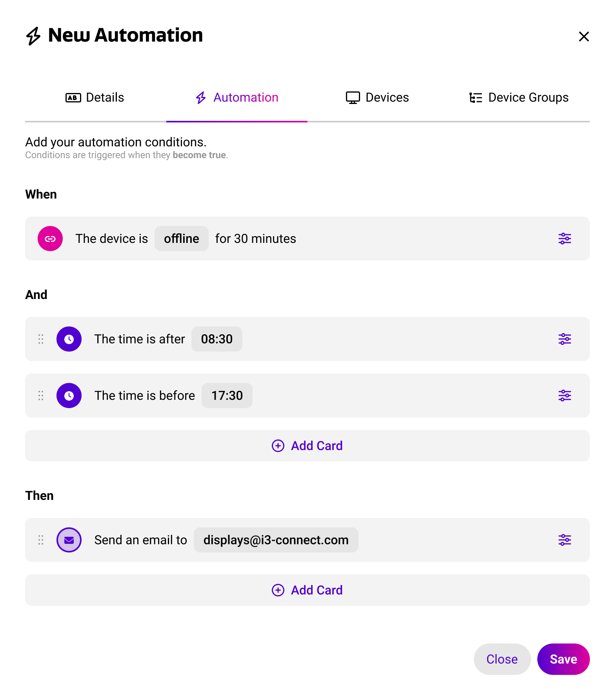Image resolution: width=615 pixels, height=700 pixels.
Task: Grab the drag handle of time before card
Action: [41, 396]
